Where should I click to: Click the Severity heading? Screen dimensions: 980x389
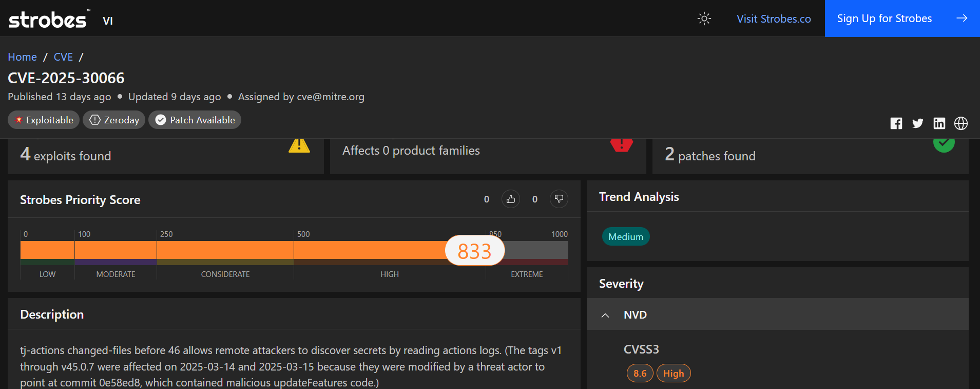click(621, 284)
